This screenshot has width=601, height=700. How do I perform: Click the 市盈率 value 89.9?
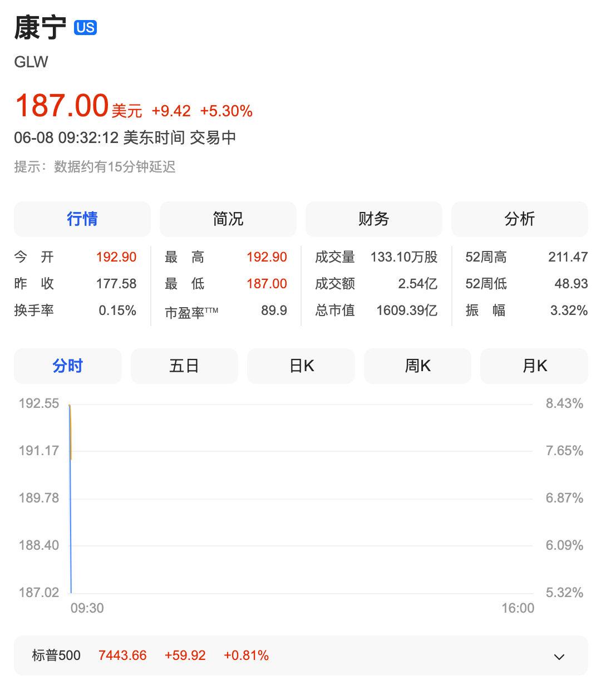point(274,310)
